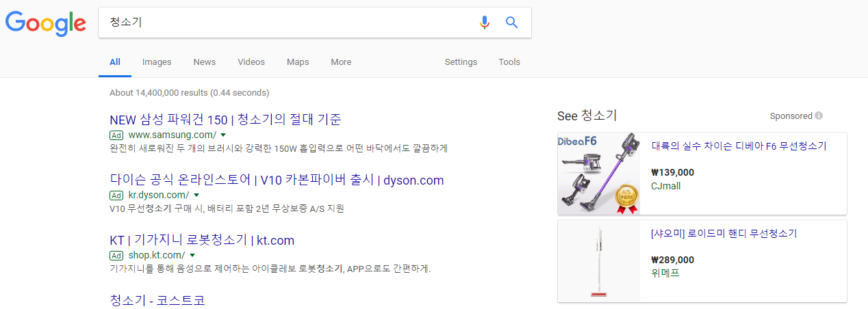Open 청소기 - 코스트코 result

click(157, 301)
